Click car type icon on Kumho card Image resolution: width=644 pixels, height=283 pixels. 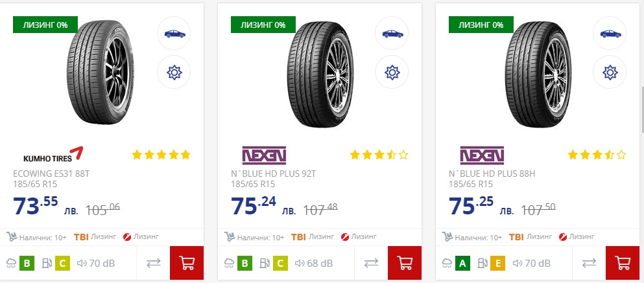174,34
